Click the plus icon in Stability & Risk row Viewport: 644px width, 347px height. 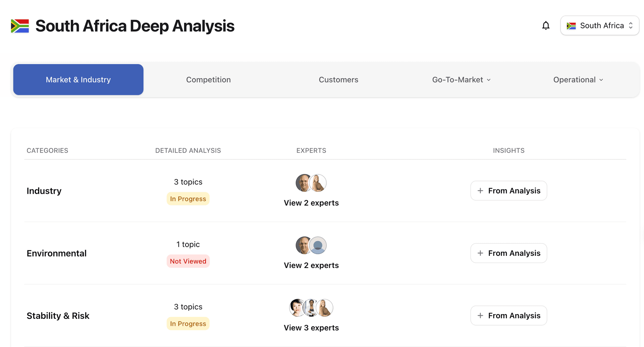coord(480,315)
